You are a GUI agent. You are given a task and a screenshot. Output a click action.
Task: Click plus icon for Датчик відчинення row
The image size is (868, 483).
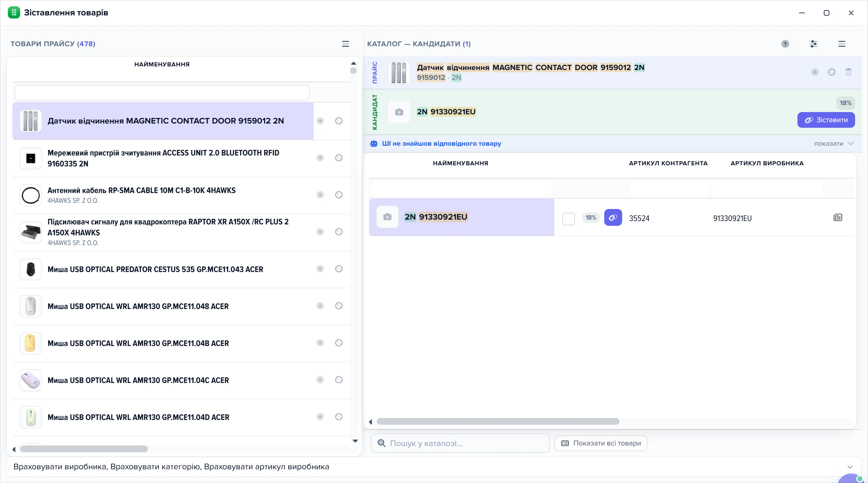[320, 121]
